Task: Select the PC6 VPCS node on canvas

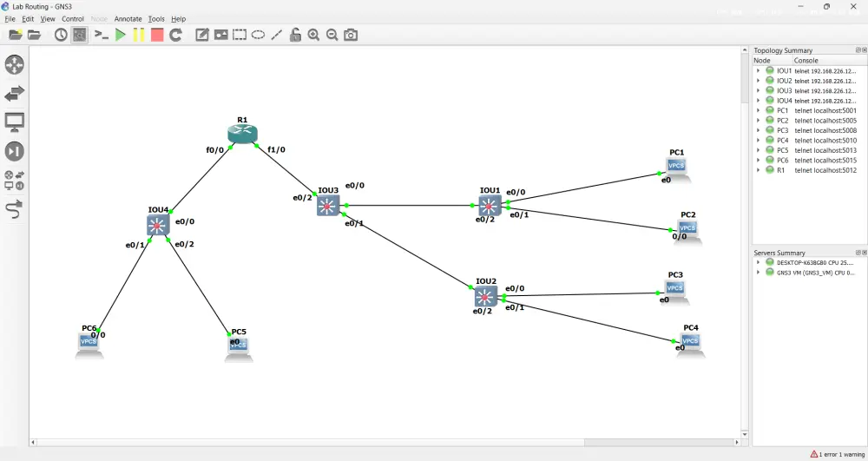Action: [89, 346]
